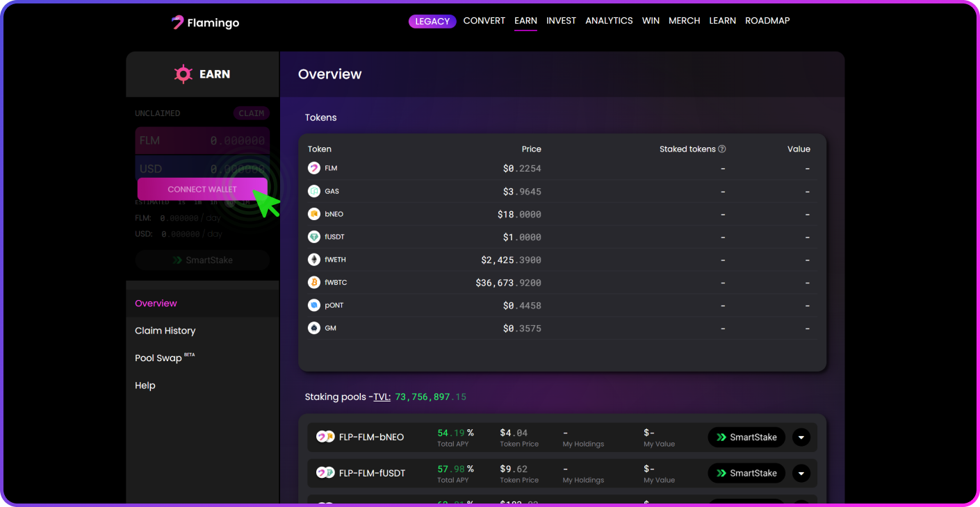
Task: Click the 57.98% Total APY value
Action: point(455,469)
